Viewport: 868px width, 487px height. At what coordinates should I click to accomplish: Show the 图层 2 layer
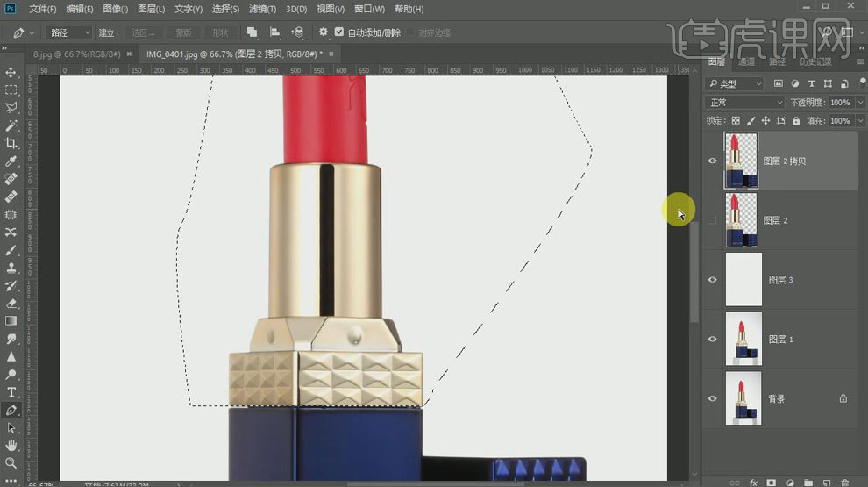(x=713, y=220)
